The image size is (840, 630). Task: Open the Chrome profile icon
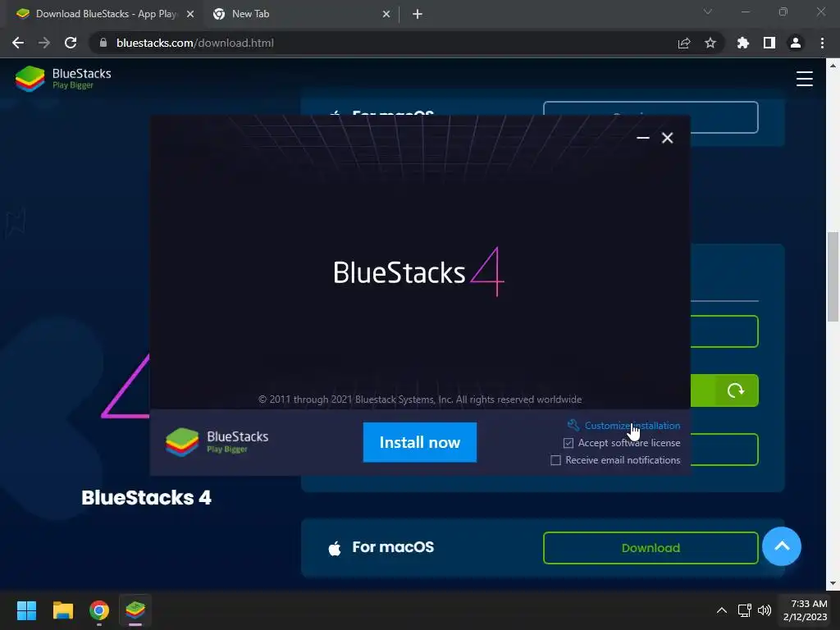pos(796,43)
